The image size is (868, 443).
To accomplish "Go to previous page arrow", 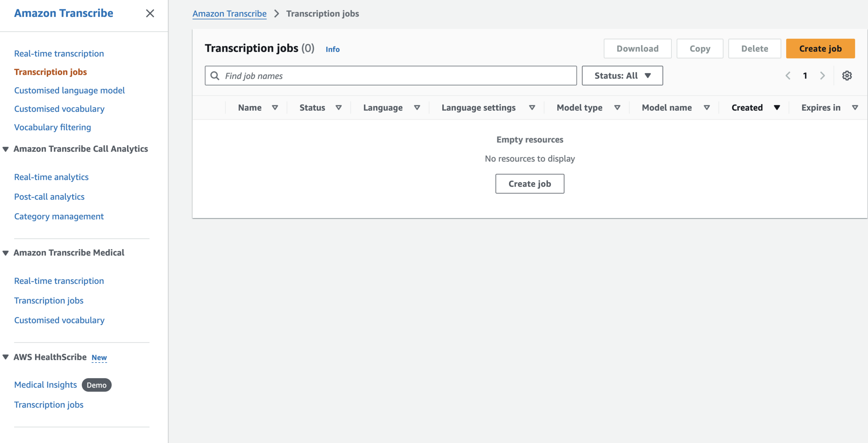I will point(788,76).
